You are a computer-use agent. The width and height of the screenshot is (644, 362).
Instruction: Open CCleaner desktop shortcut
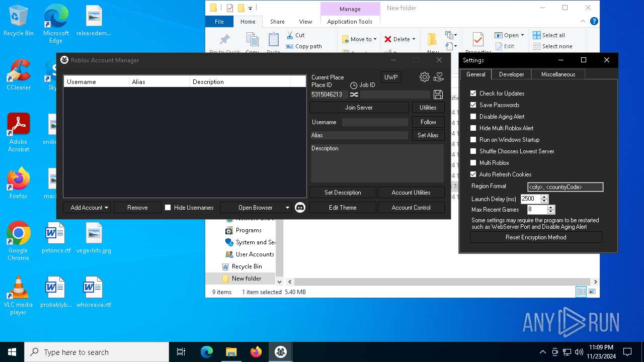tap(19, 75)
